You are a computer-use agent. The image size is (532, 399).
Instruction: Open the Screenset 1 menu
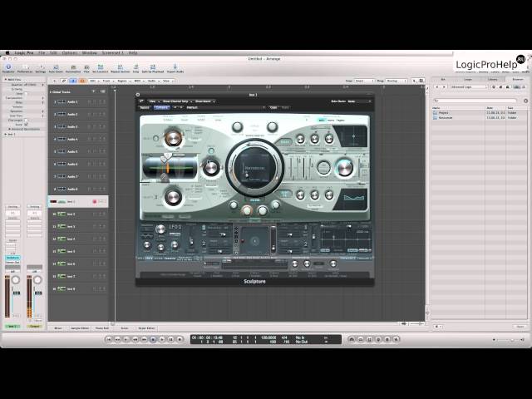tap(113, 53)
